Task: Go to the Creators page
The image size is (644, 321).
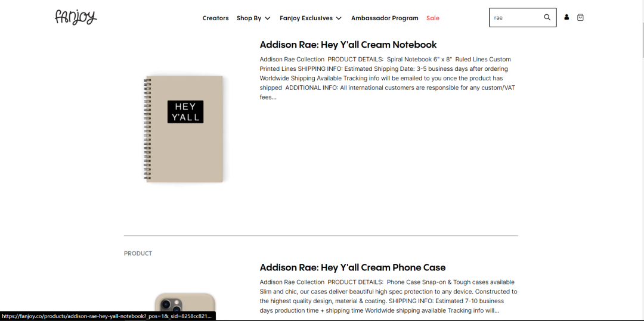Action: coord(216,18)
